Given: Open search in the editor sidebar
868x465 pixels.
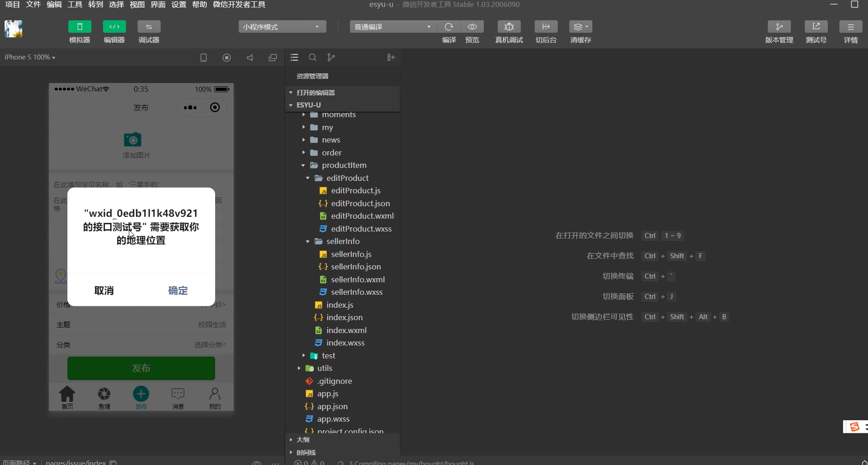Looking at the screenshot, I should click(x=313, y=58).
